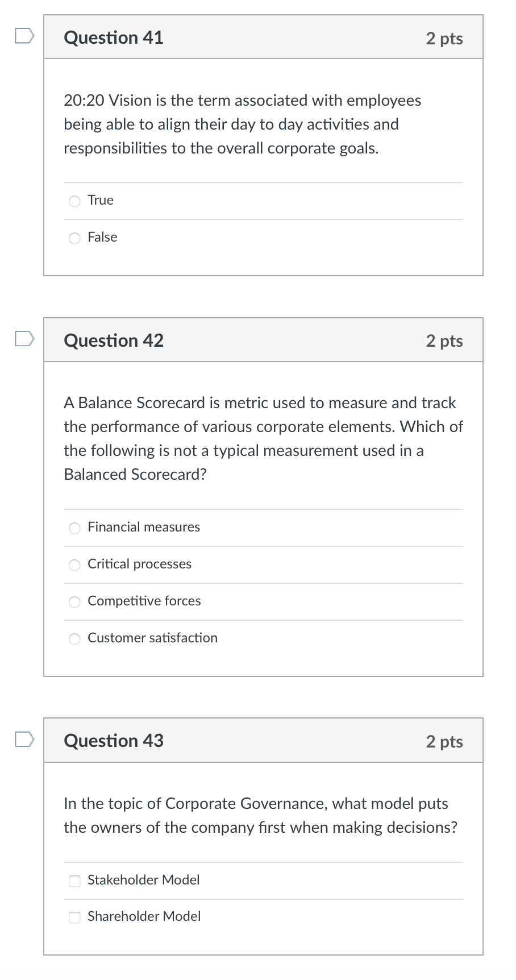This screenshot has width=516, height=980.
Task: Flag Question 42 with bookmark icon
Action: tap(24, 339)
